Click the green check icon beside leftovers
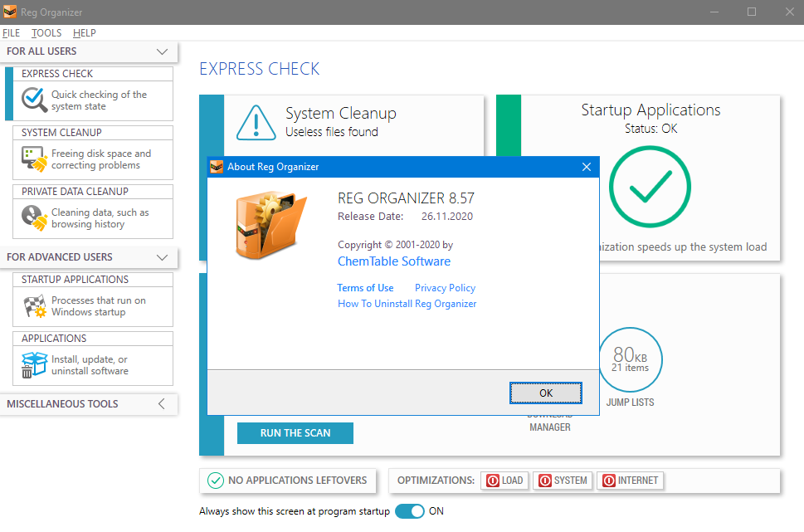The width and height of the screenshot is (804, 532). [x=216, y=481]
